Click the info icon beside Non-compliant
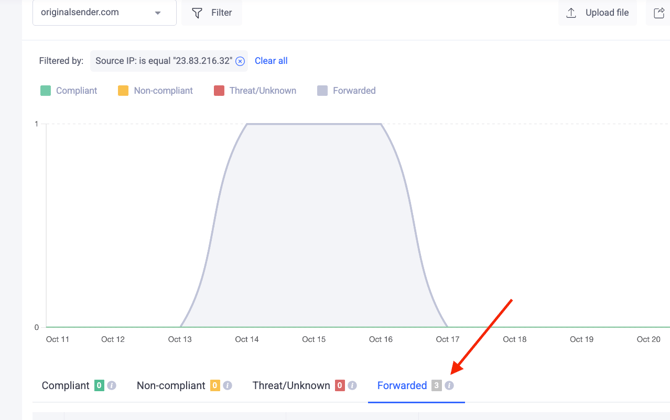This screenshot has width=670, height=420. [x=228, y=385]
